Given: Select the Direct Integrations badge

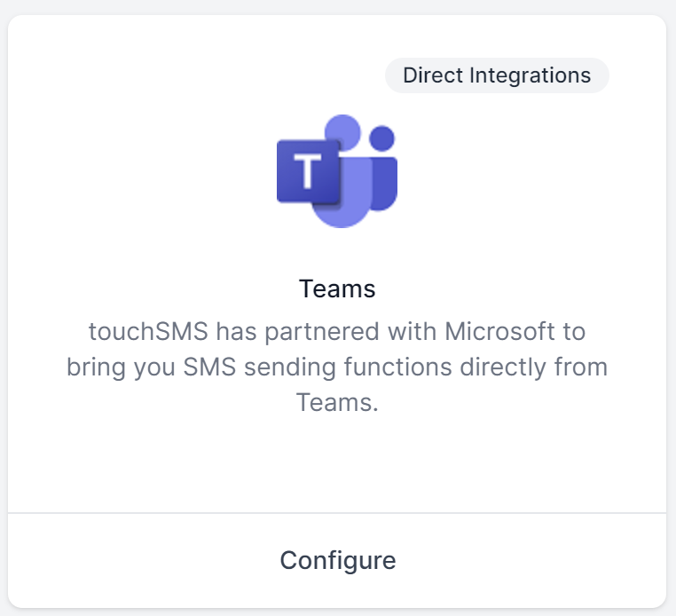Looking at the screenshot, I should [x=497, y=75].
